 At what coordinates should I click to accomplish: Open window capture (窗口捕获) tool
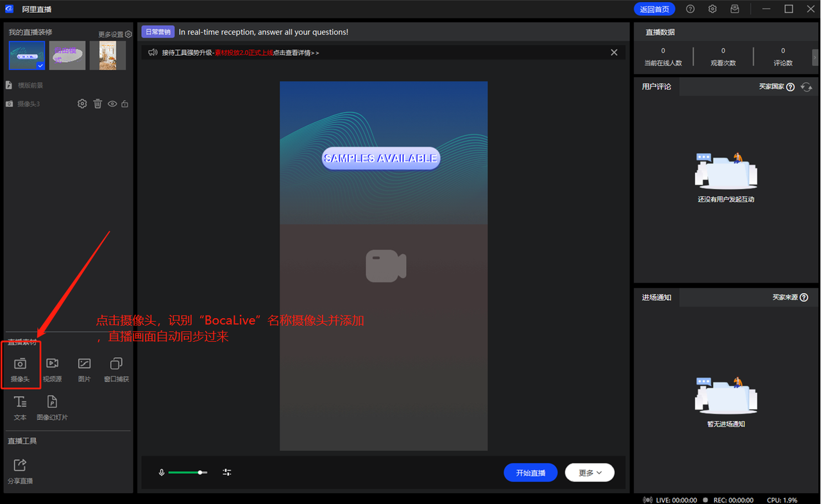[116, 370]
